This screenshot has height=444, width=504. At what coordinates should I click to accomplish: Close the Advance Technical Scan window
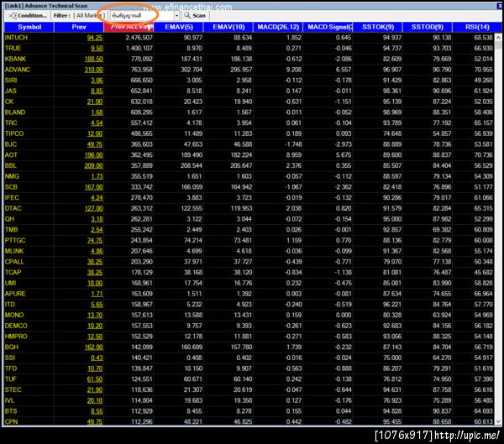pos(500,6)
